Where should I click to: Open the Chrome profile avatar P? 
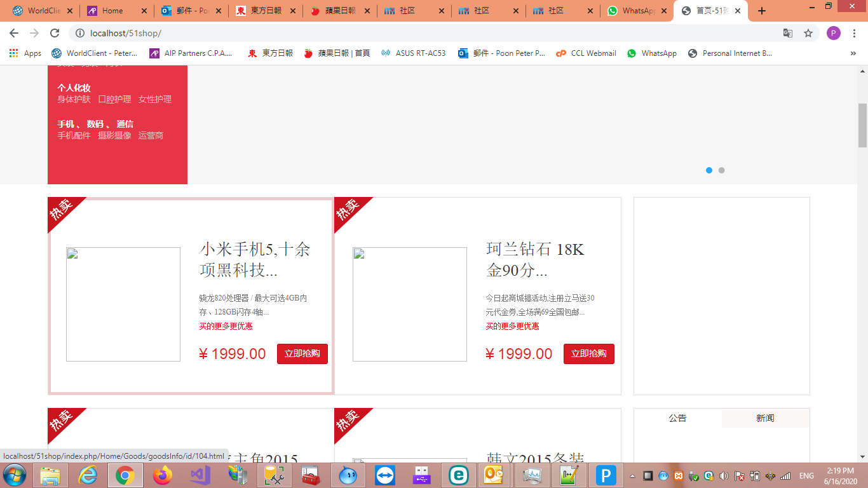(x=834, y=33)
